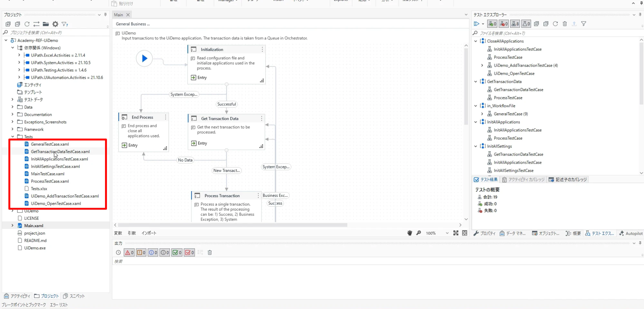Click the Test Explorer vertical scrollbar
644x309 pixels.
pyautogui.click(x=641, y=73)
